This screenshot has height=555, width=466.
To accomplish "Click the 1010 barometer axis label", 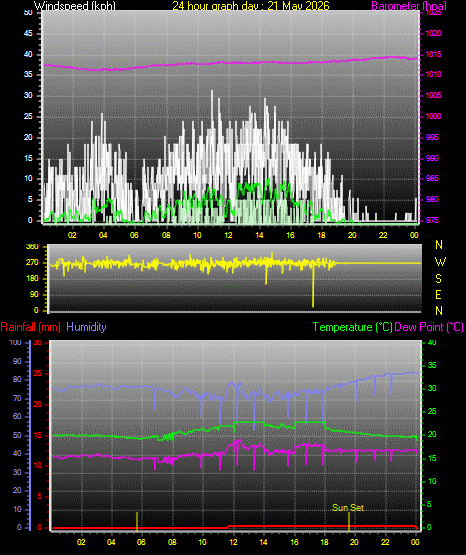I will (x=433, y=75).
